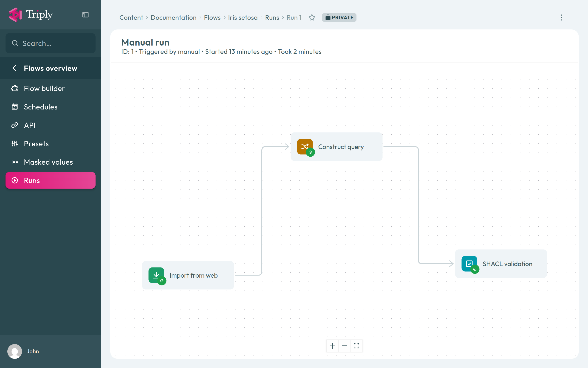The width and height of the screenshot is (588, 368).
Task: Click the teal SHACL validation checkbox icon
Action: click(469, 263)
